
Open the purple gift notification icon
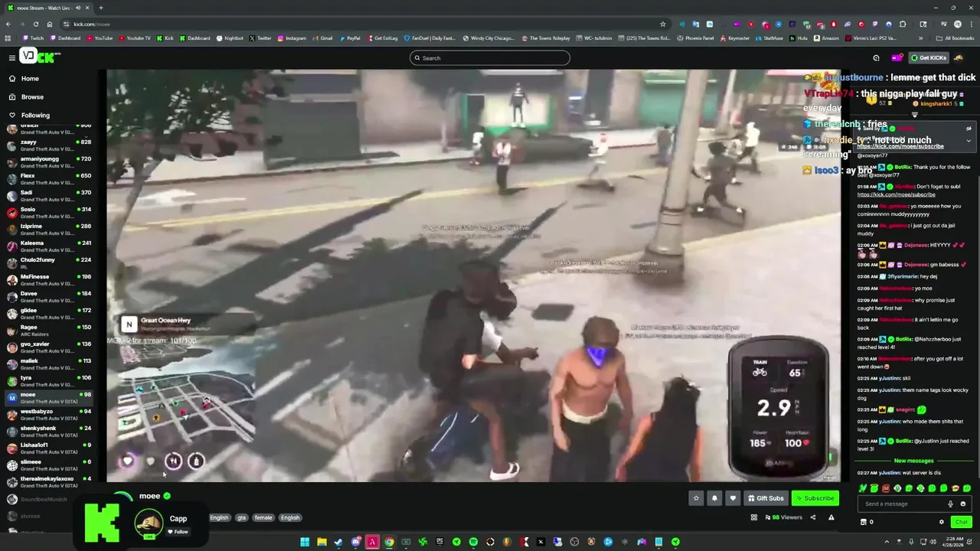(x=897, y=57)
